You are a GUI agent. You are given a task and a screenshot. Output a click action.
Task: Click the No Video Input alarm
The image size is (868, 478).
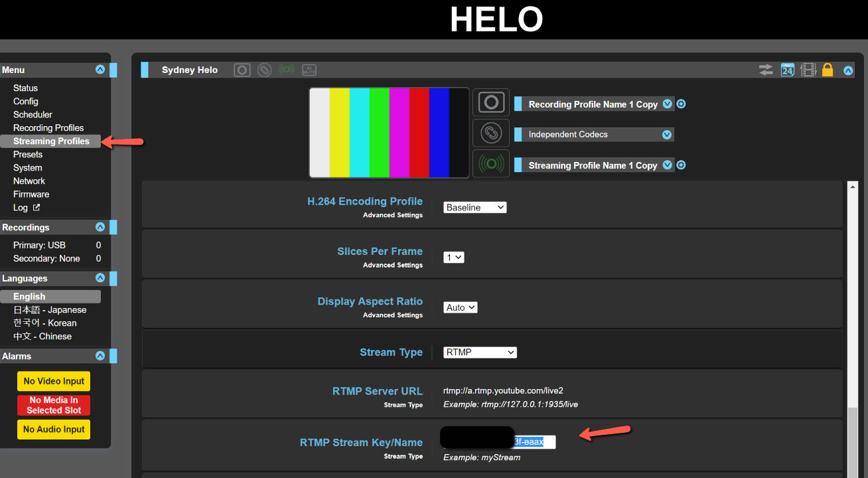pos(54,381)
